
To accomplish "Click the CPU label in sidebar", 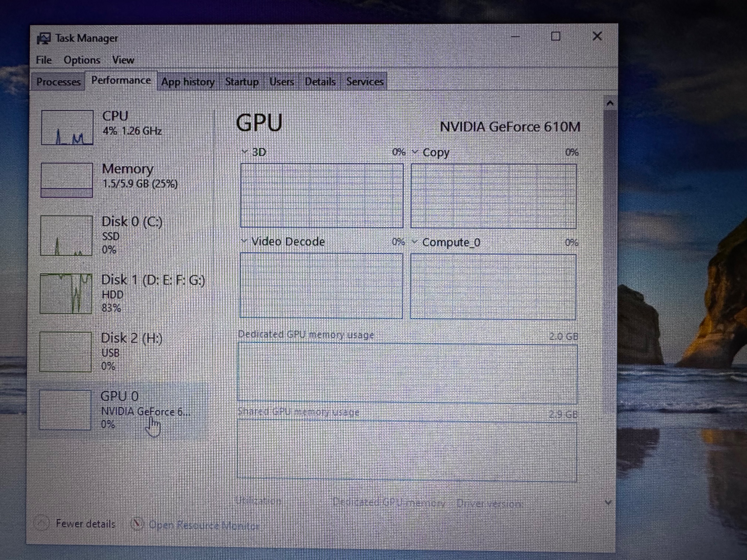I will coord(115,116).
